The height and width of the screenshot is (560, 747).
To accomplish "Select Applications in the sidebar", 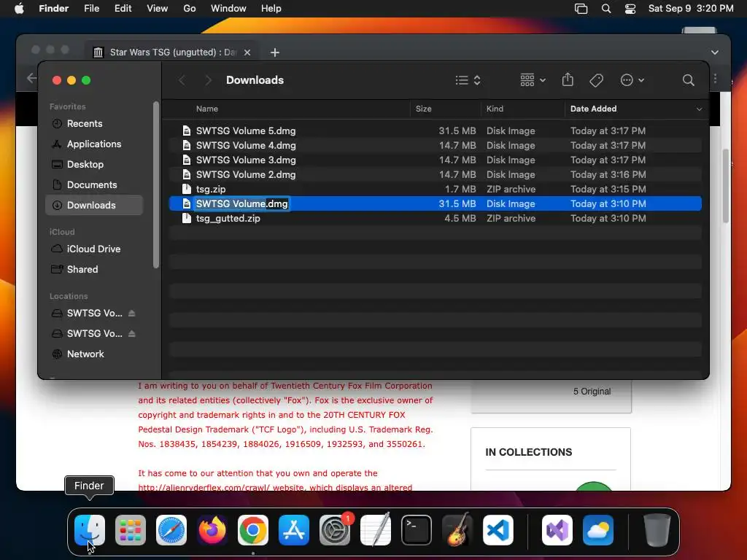I will pyautogui.click(x=94, y=144).
